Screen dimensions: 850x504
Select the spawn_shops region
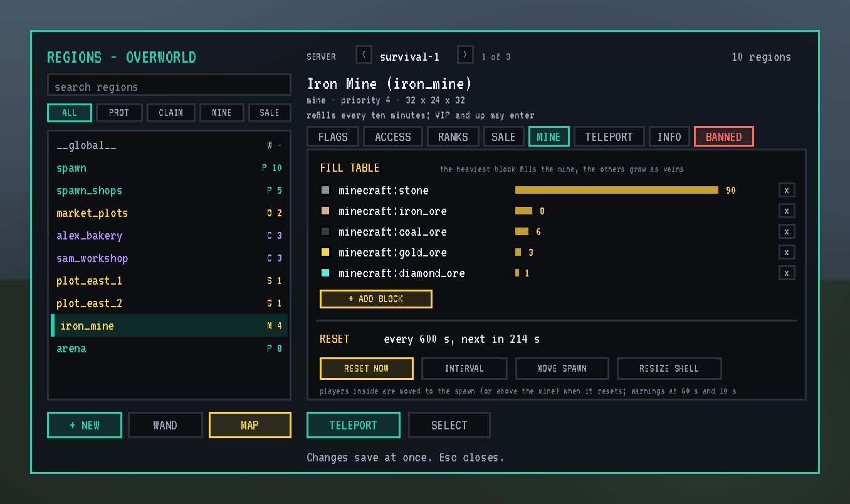[169, 191]
